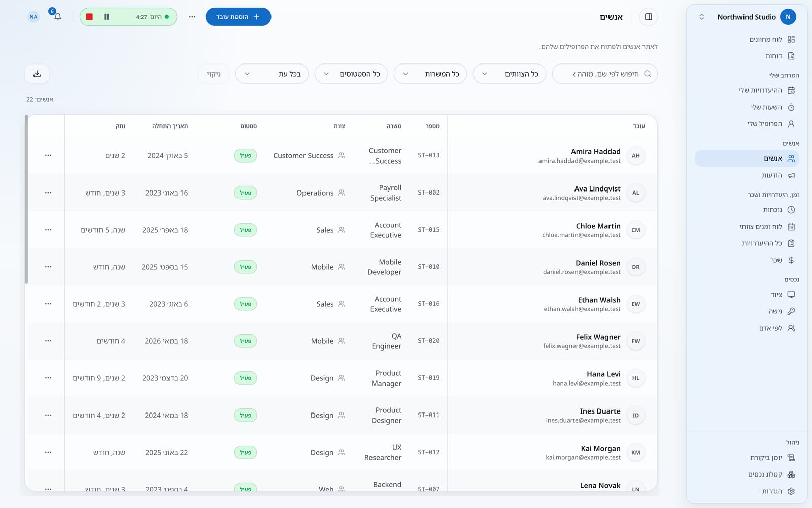
Task: Open row actions for Chloe Martin
Action: (x=48, y=230)
